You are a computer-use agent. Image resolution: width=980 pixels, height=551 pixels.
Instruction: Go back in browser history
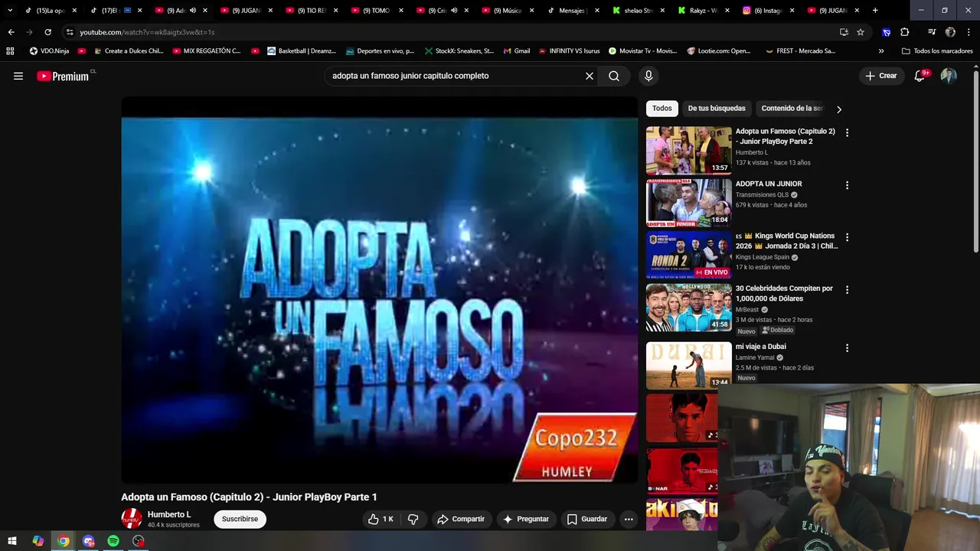11,32
